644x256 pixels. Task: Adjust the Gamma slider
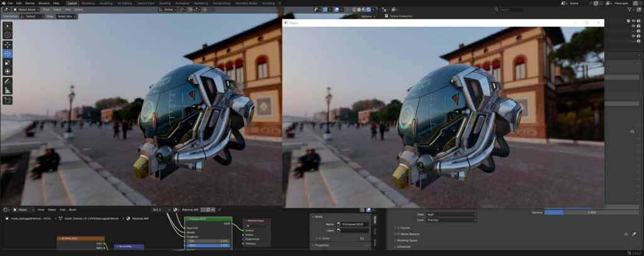point(591,213)
